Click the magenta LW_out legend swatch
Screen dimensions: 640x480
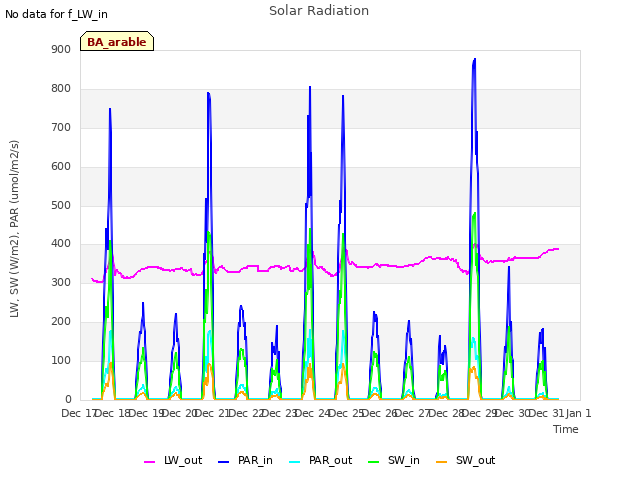coord(149,462)
